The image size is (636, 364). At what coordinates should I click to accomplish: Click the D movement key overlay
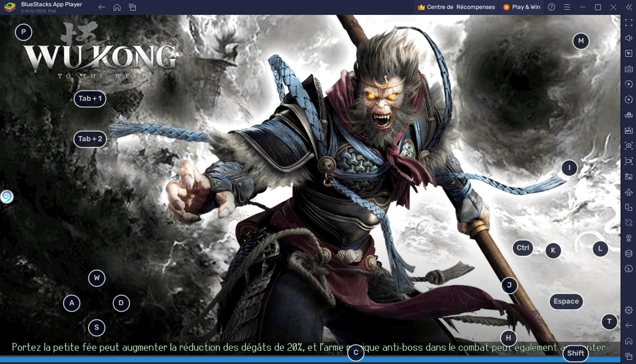coord(121,303)
